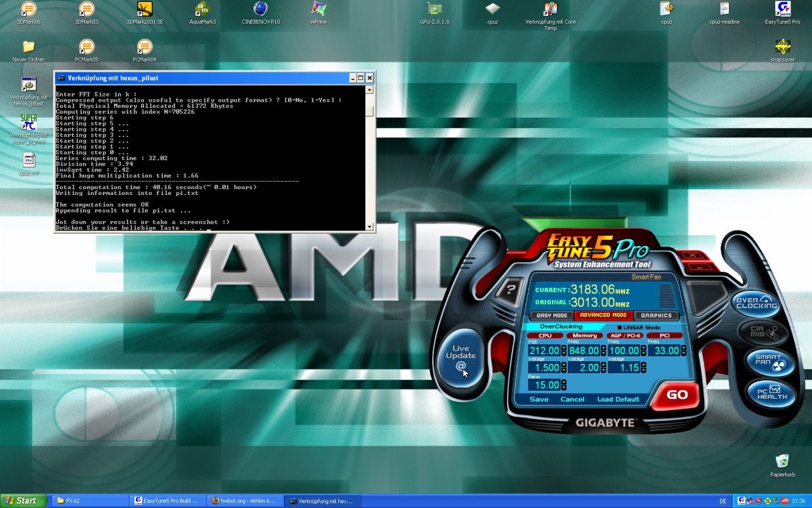Screen dimensions: 812x508
Task: Click the EasyTune question mark help icon
Action: click(509, 290)
